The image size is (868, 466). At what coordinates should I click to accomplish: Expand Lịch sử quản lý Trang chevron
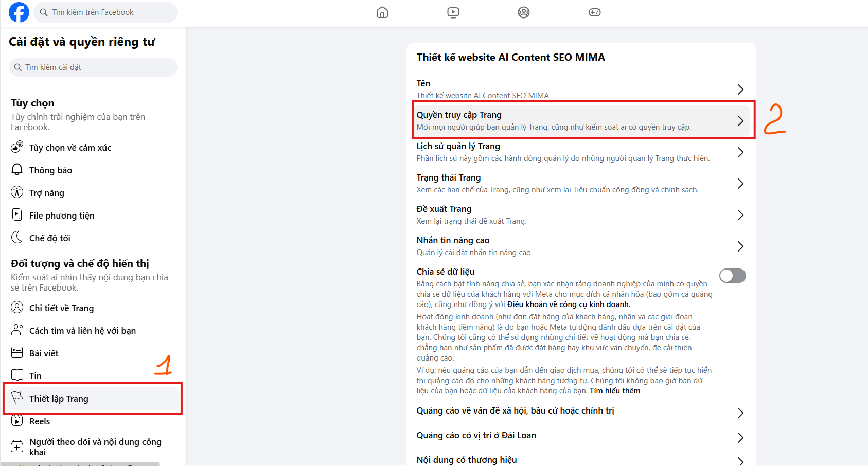740,152
